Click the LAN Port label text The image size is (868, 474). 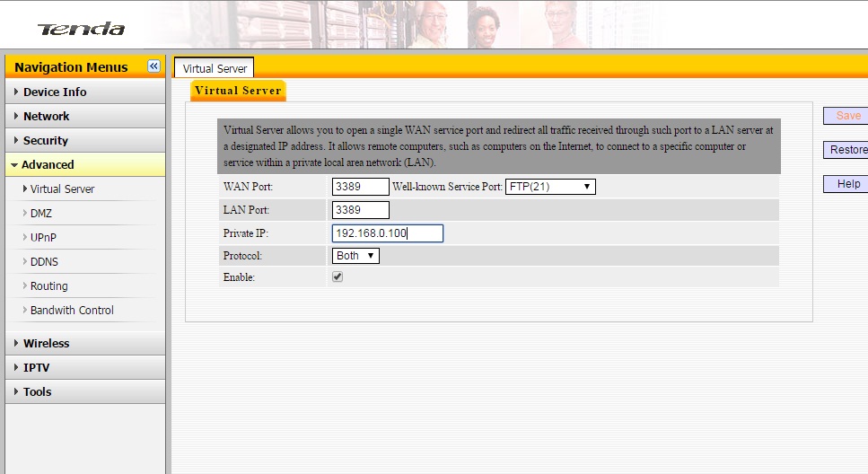pyautogui.click(x=246, y=210)
